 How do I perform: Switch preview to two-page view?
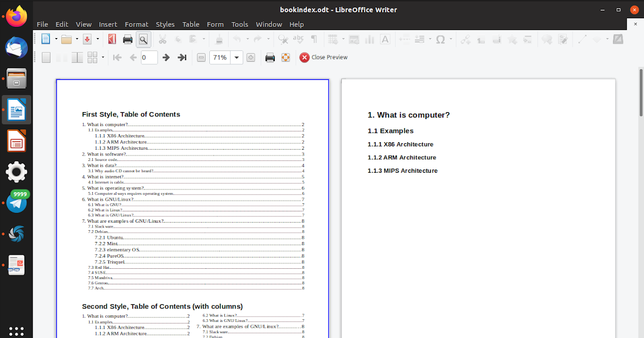[61, 57]
